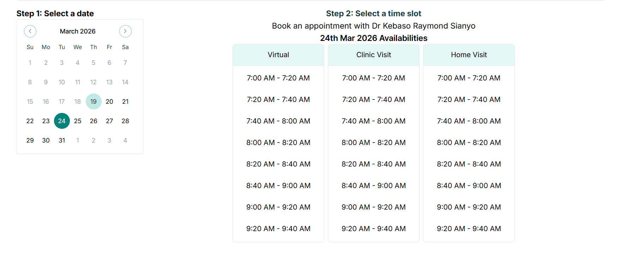Reserve the 9:00 AM Clinic Visit slot

point(373,207)
